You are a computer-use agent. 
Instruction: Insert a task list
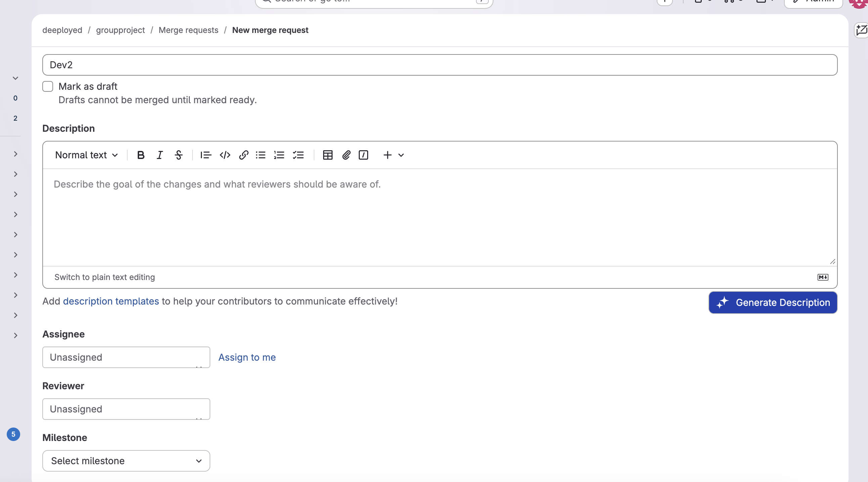pos(298,155)
